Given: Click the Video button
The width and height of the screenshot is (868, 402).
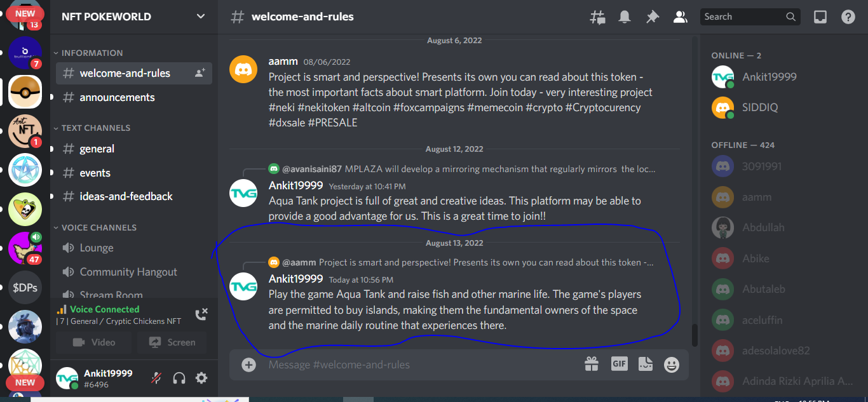Looking at the screenshot, I should [x=93, y=342].
